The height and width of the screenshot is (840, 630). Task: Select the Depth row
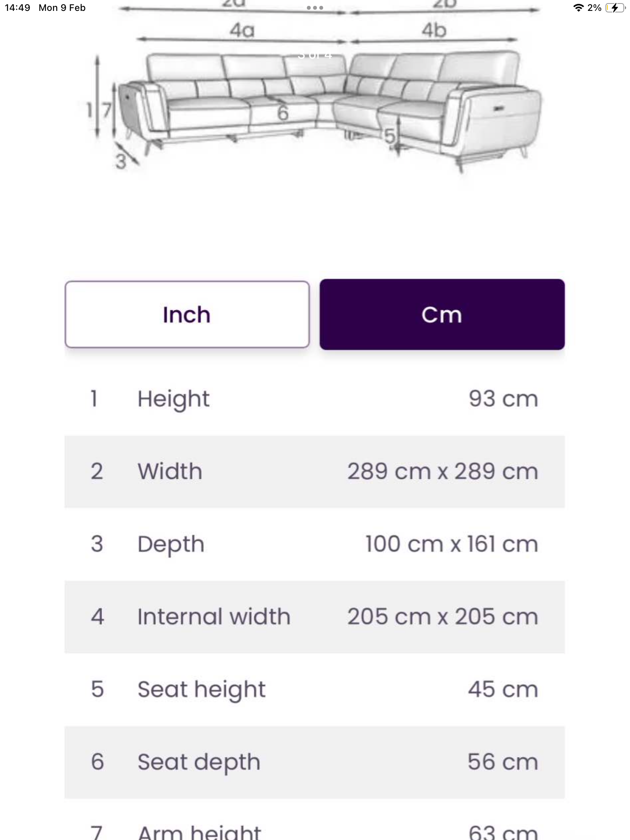tap(314, 544)
